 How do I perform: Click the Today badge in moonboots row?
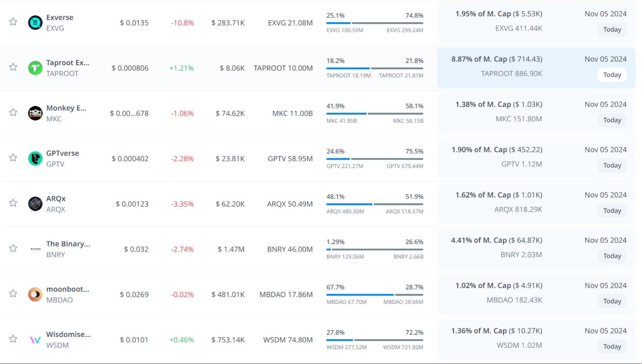pyautogui.click(x=612, y=301)
